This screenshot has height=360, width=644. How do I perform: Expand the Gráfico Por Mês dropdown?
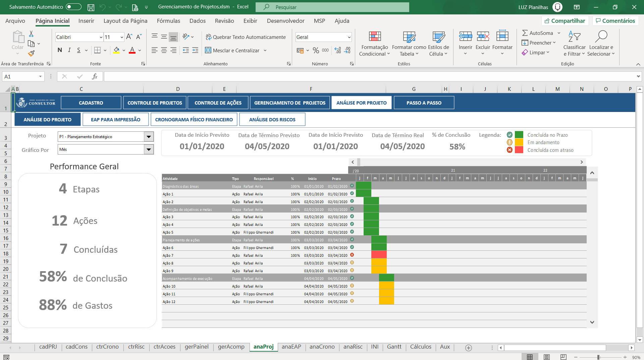coord(149,149)
